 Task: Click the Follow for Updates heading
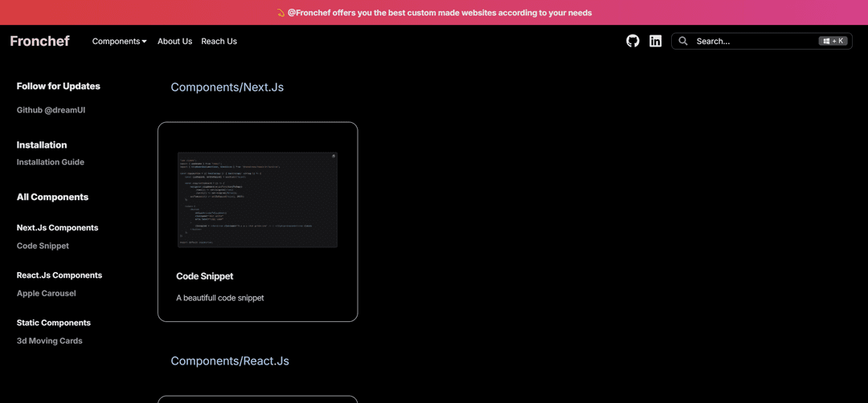[x=59, y=86]
